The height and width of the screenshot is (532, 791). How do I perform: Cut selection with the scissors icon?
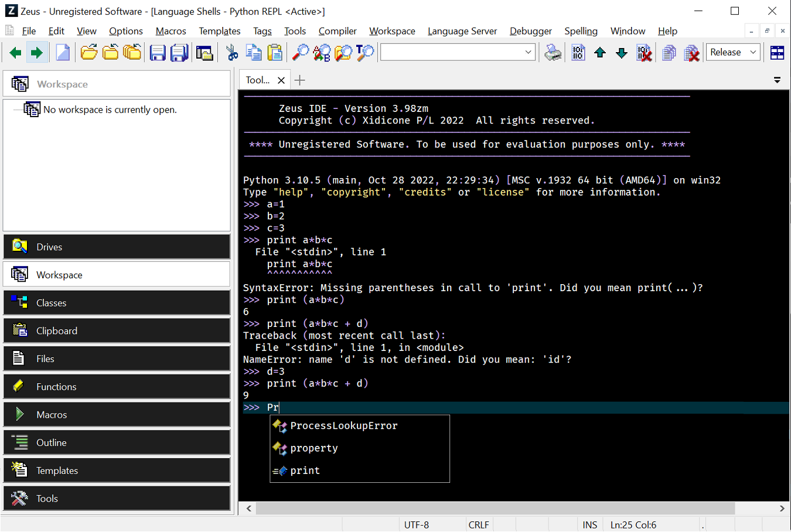pos(232,53)
